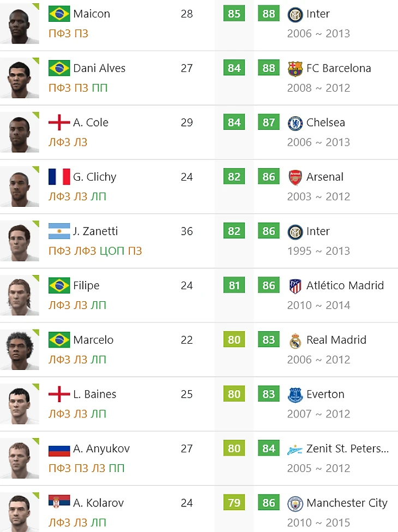Click the Real Madrid crest icon
The image size is (398, 532).
(295, 340)
